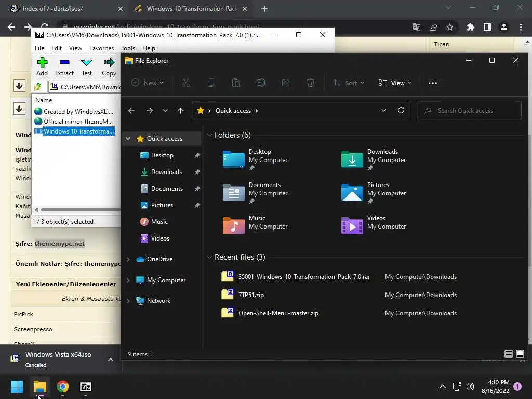Open Chrome side panel icon

point(487,27)
